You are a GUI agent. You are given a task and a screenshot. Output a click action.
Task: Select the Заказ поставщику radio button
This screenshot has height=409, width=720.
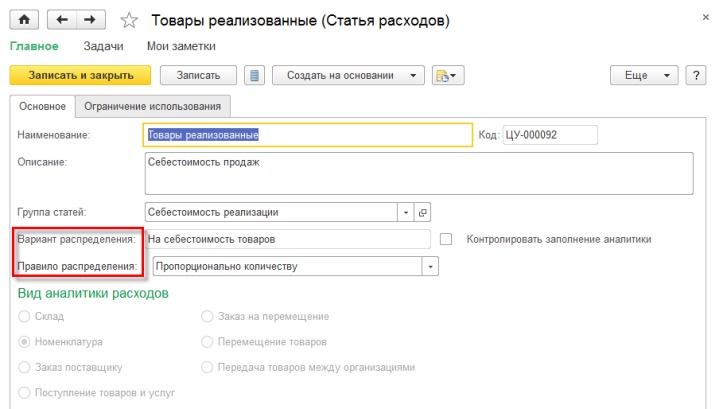24,367
